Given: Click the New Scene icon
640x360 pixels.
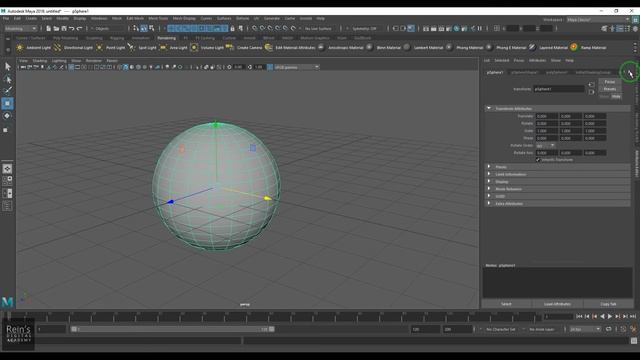Looking at the screenshot, I should pyautogui.click(x=48, y=29).
